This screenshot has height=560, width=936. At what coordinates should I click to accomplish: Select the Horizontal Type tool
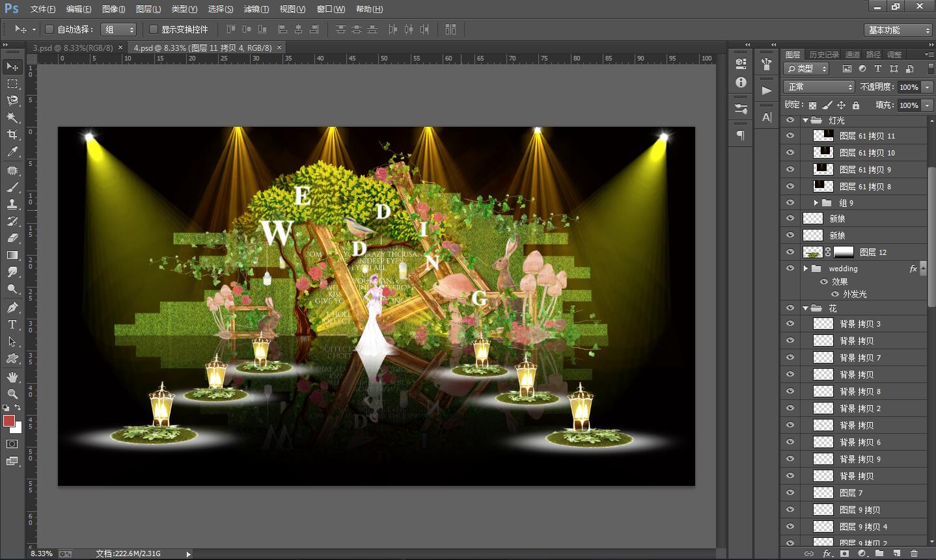[x=12, y=325]
